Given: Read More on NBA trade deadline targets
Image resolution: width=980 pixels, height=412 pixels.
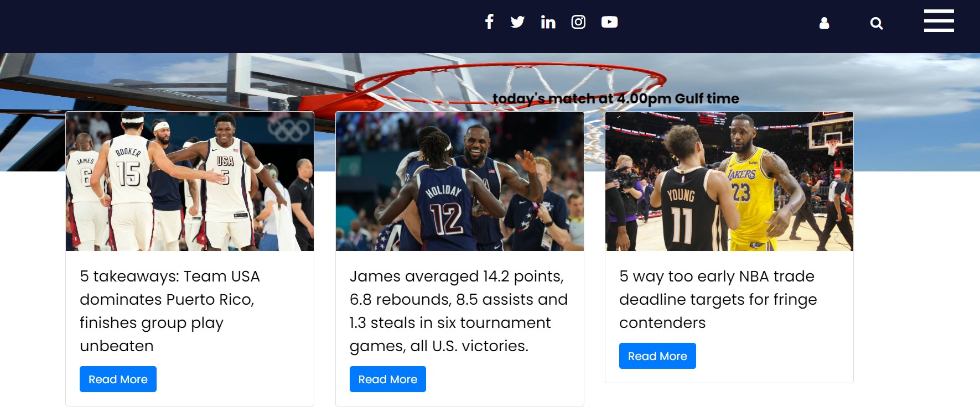Looking at the screenshot, I should (657, 356).
